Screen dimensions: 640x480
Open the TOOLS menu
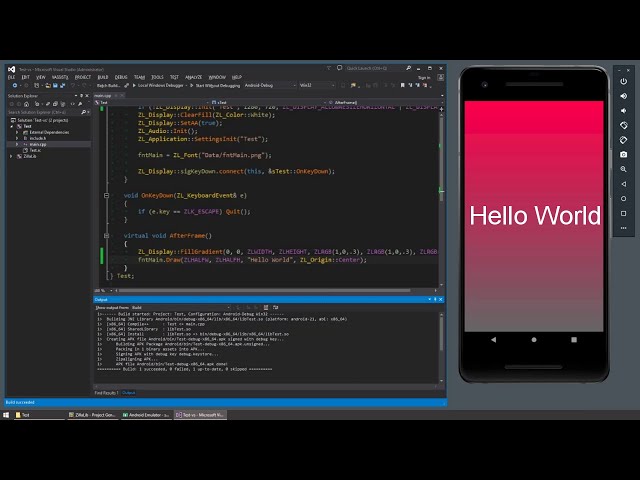[x=157, y=77]
